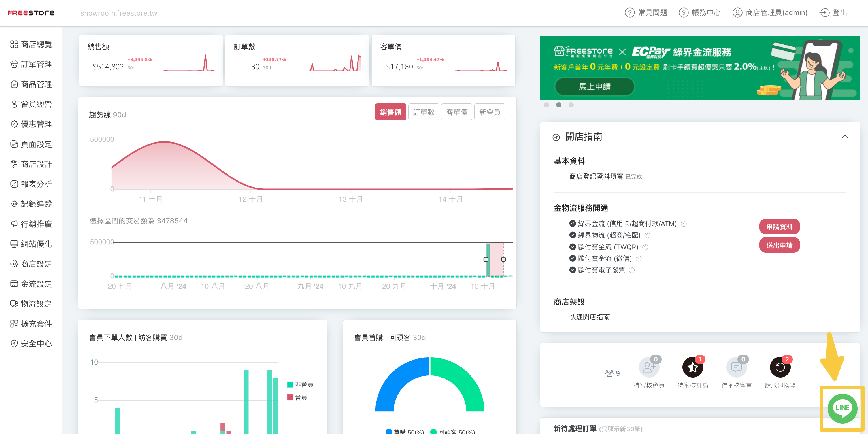Click the 金流設定 card icon
This screenshot has width=868, height=434.
[14, 284]
